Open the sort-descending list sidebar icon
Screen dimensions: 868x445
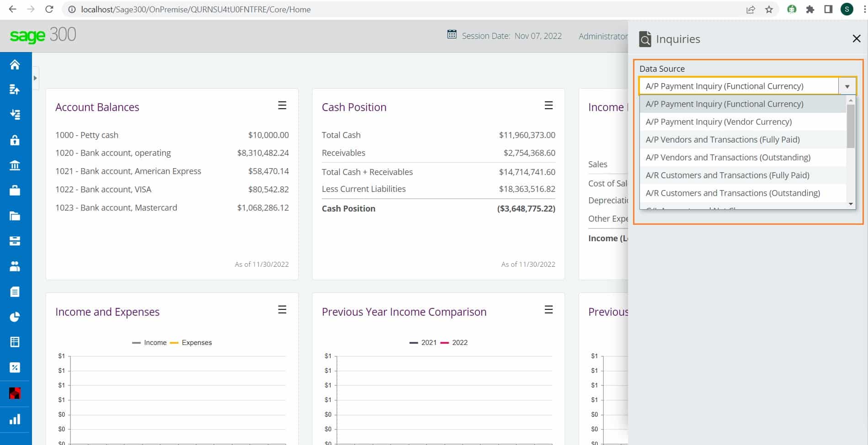pos(15,115)
